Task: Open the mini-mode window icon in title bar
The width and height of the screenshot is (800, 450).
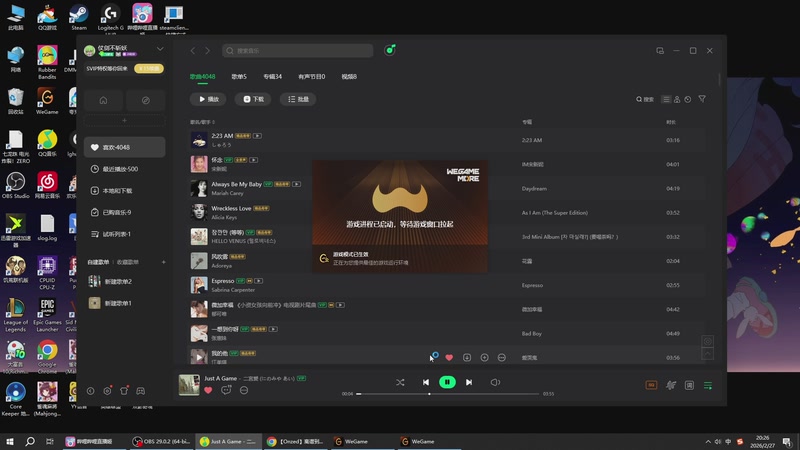Action: pos(660,51)
